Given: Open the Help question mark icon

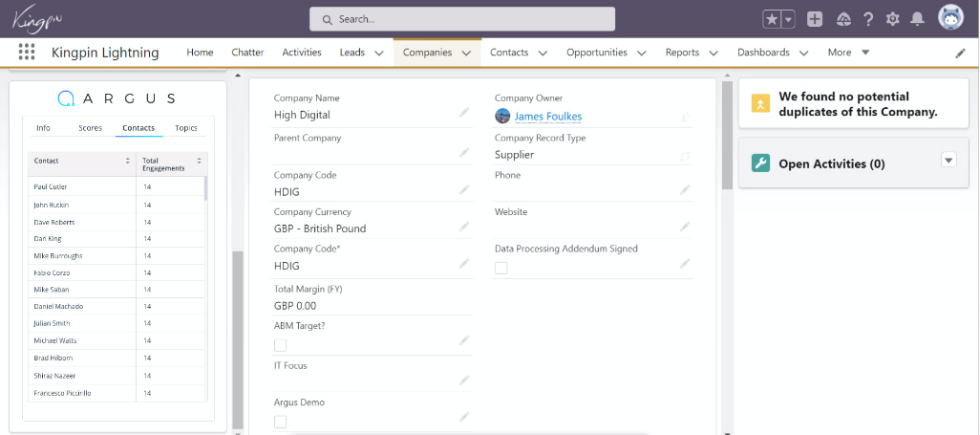Looking at the screenshot, I should (x=868, y=19).
